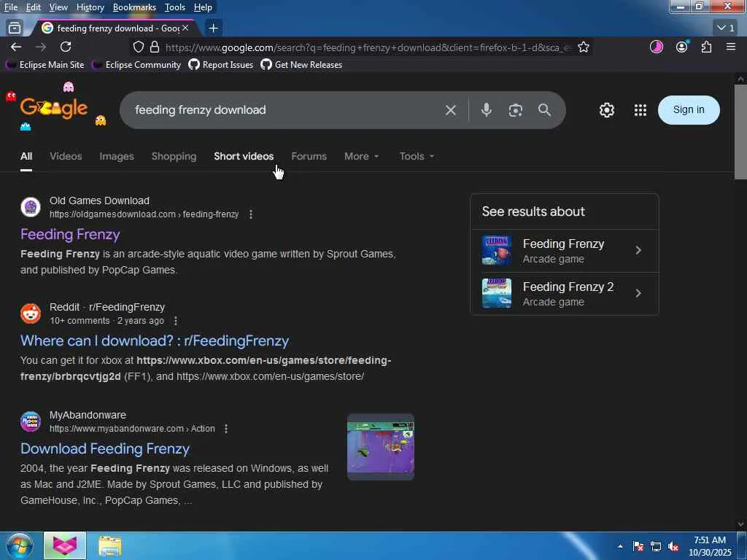Expand the Tools search dropdown
747x560 pixels.
click(x=417, y=156)
